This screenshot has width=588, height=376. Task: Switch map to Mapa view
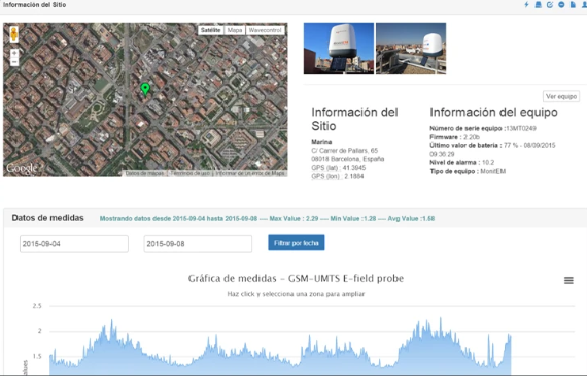tap(235, 30)
